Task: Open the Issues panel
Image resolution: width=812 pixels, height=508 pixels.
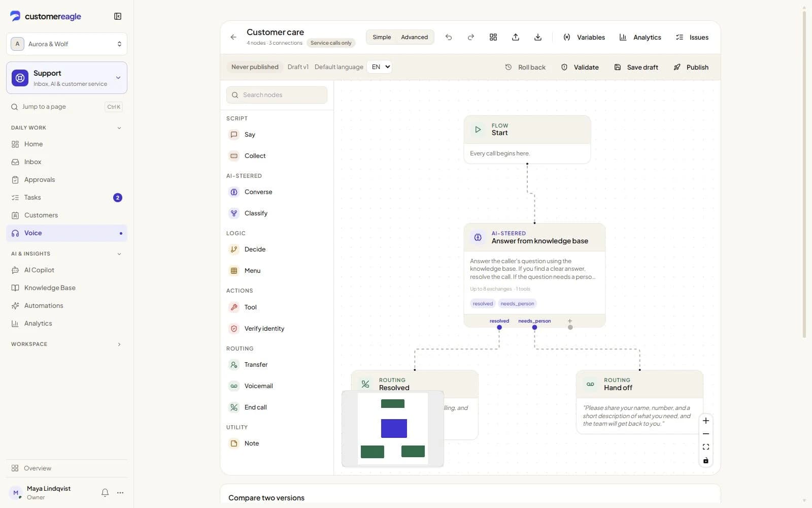Action: pyautogui.click(x=692, y=37)
